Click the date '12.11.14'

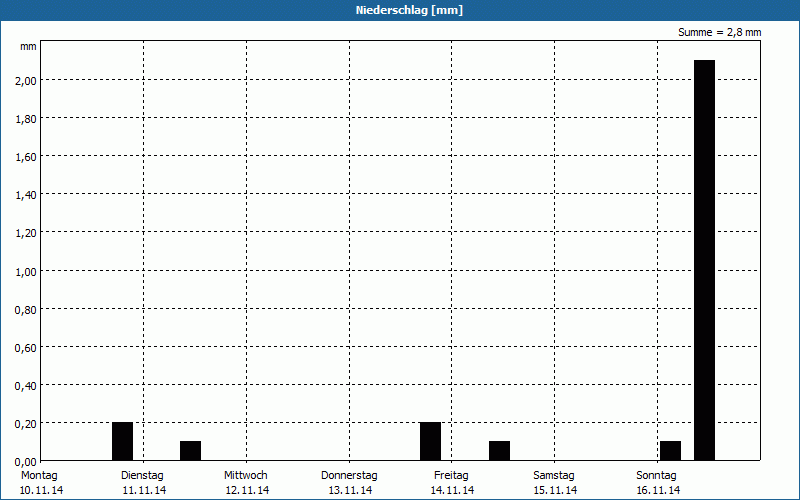pyautogui.click(x=247, y=490)
